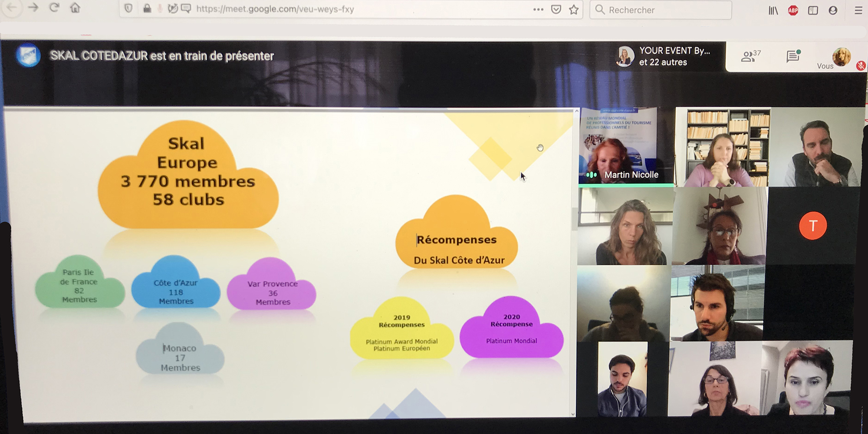868x434 pixels.
Task: Select the glasses-wearing woman in bottom row
Action: [x=715, y=378]
